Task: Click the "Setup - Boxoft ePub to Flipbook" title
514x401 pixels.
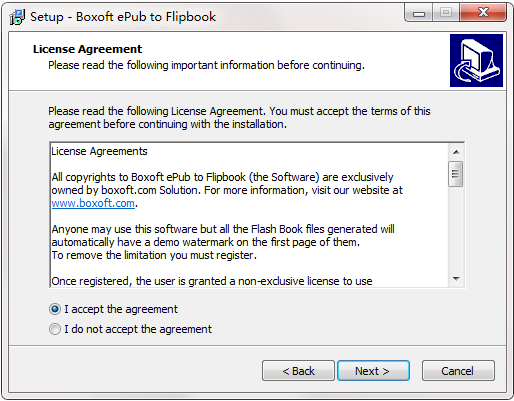Action: pyautogui.click(x=123, y=17)
